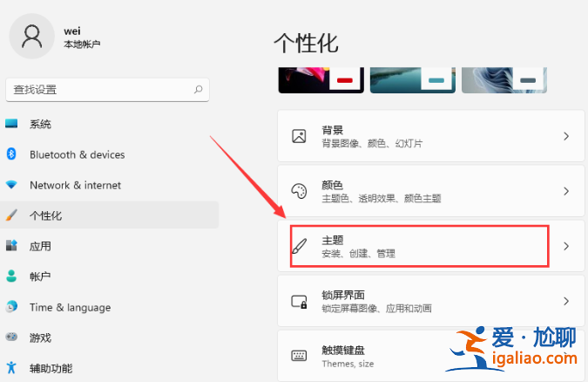
Task: Select 个性化 in the sidebar
Action: [109, 215]
